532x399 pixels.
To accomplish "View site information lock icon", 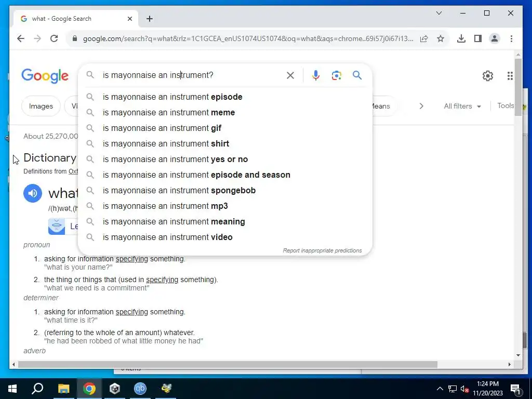I will [75, 38].
